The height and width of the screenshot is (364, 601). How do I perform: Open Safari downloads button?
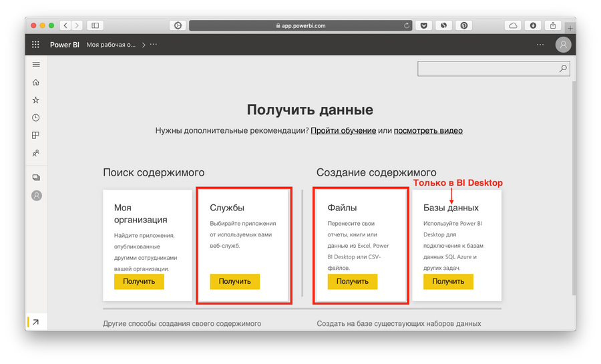(533, 25)
